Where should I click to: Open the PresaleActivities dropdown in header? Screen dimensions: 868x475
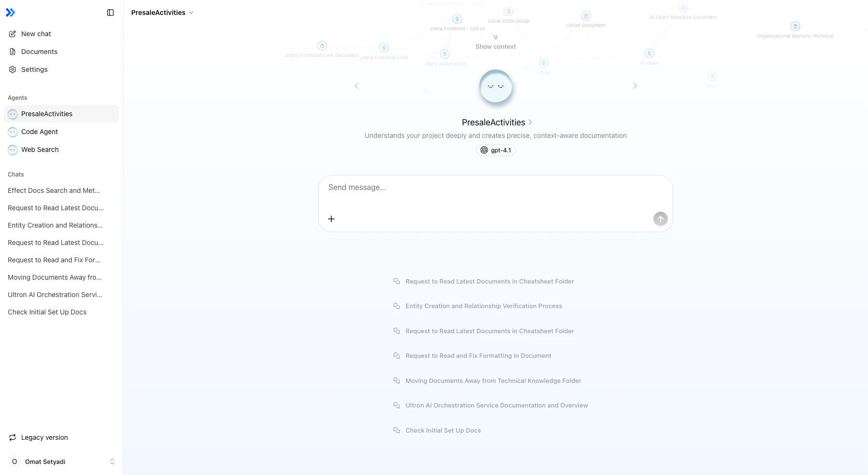163,13
